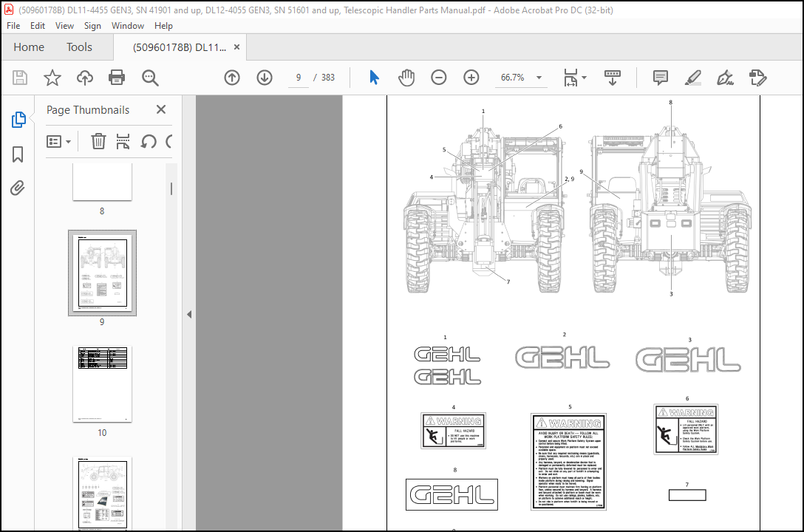
Task: Toggle the Attachments paperclip panel
Action: pyautogui.click(x=18, y=188)
